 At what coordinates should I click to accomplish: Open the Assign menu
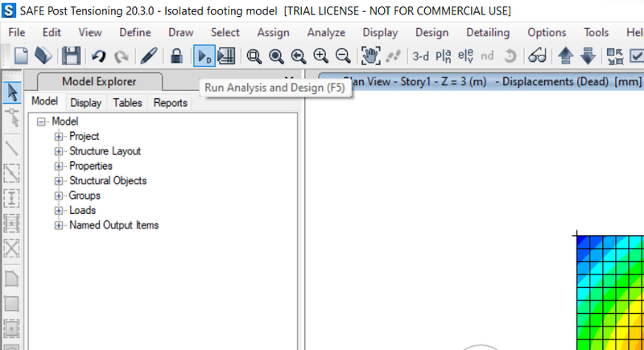tap(273, 32)
